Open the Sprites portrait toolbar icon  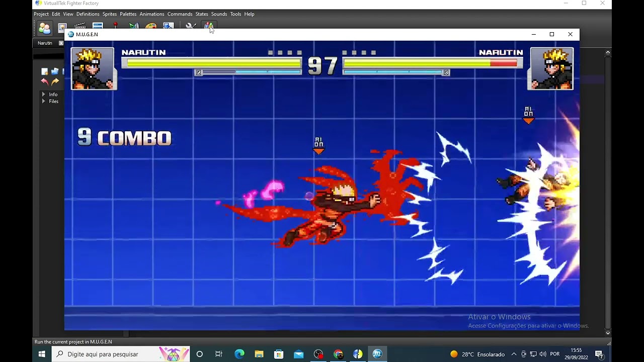pos(62,28)
